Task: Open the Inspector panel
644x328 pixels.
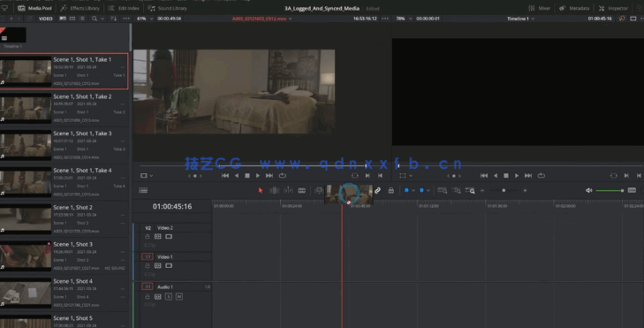Action: pos(613,8)
